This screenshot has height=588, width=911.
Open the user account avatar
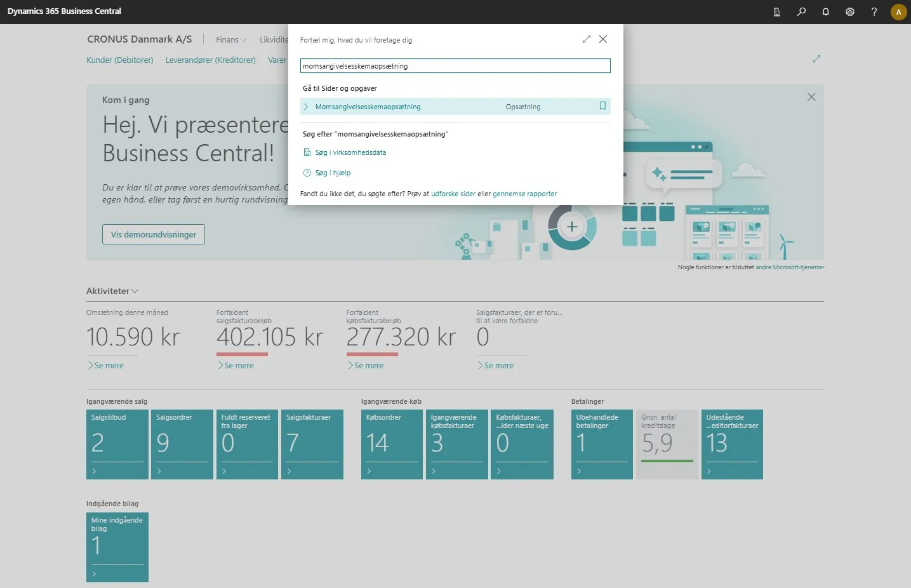tap(898, 12)
